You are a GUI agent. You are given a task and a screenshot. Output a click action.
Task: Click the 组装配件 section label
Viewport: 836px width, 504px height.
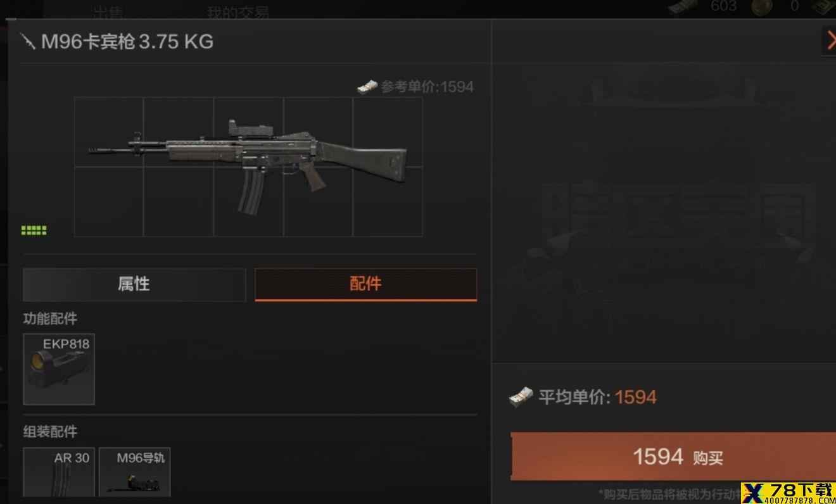50,432
